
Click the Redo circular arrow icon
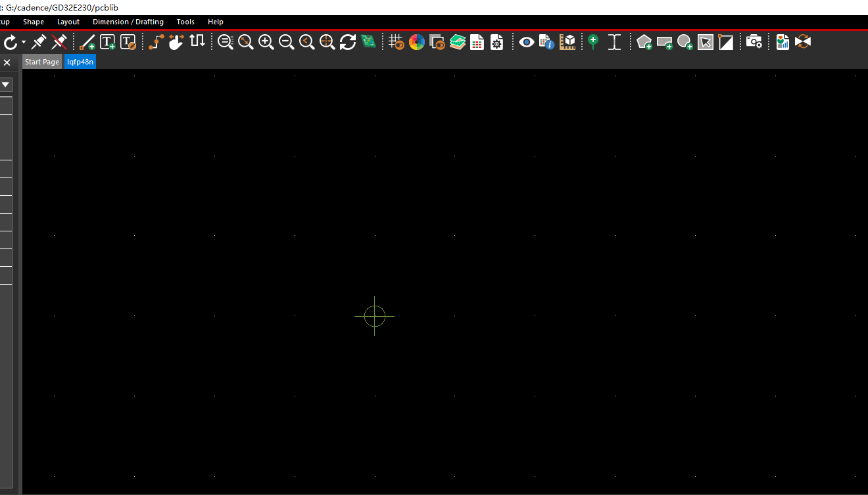pos(11,43)
